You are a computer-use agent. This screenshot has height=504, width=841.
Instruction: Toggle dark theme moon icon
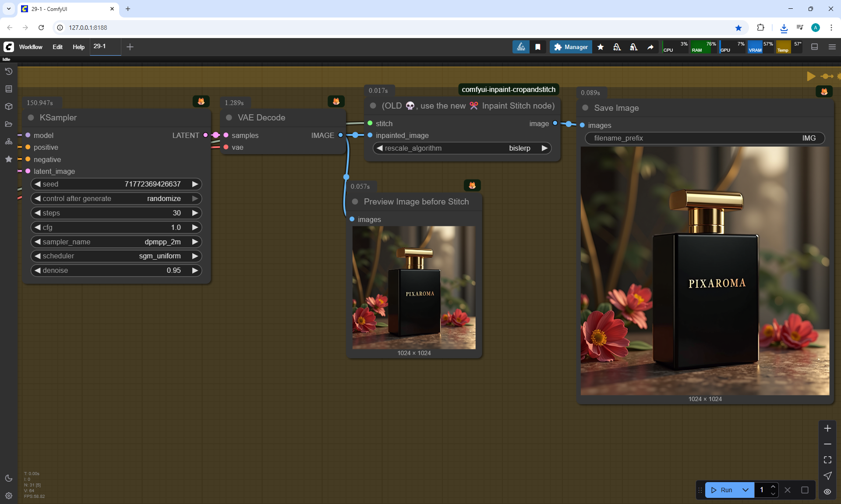(x=8, y=478)
